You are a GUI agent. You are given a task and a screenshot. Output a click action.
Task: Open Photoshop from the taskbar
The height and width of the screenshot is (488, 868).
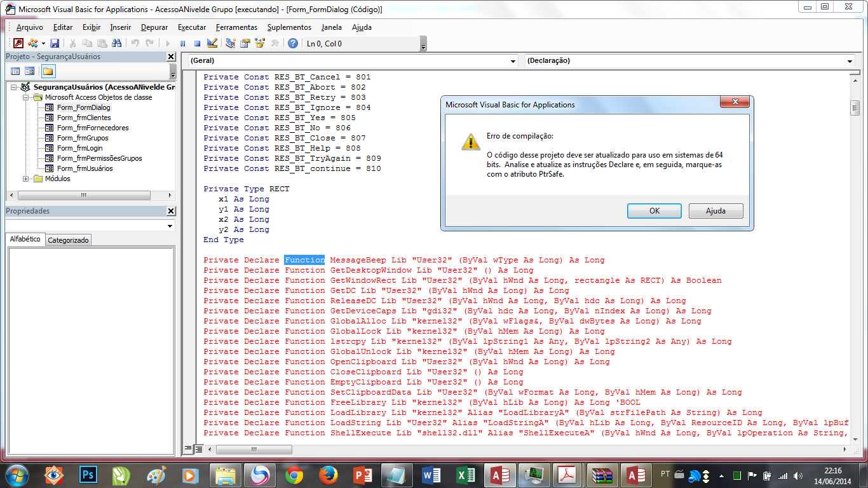pyautogui.click(x=88, y=475)
